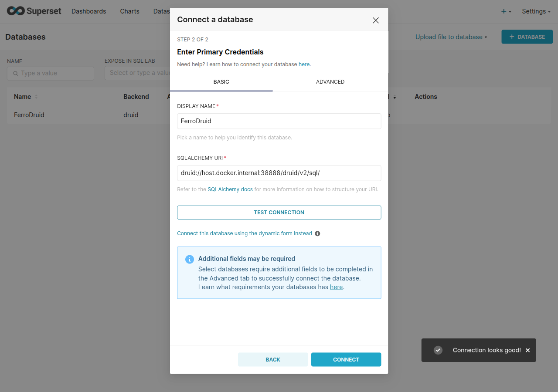
Task: Click the info icon beside dynamic form link
Action: pyautogui.click(x=317, y=233)
